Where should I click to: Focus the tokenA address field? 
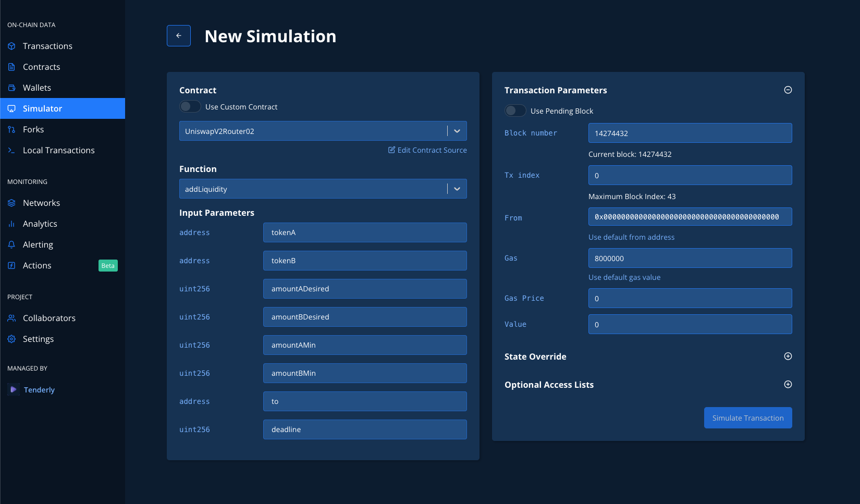coord(365,232)
